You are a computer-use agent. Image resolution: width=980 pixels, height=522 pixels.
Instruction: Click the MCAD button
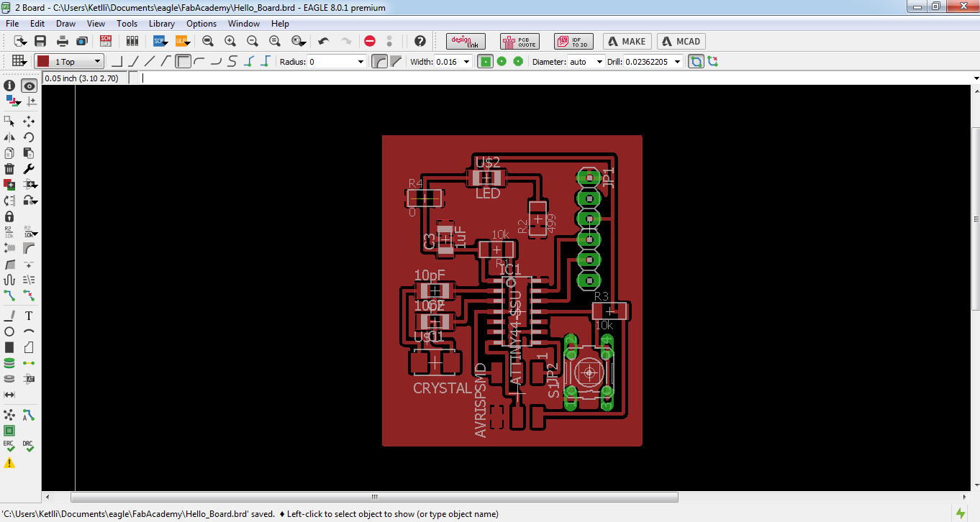click(x=681, y=41)
